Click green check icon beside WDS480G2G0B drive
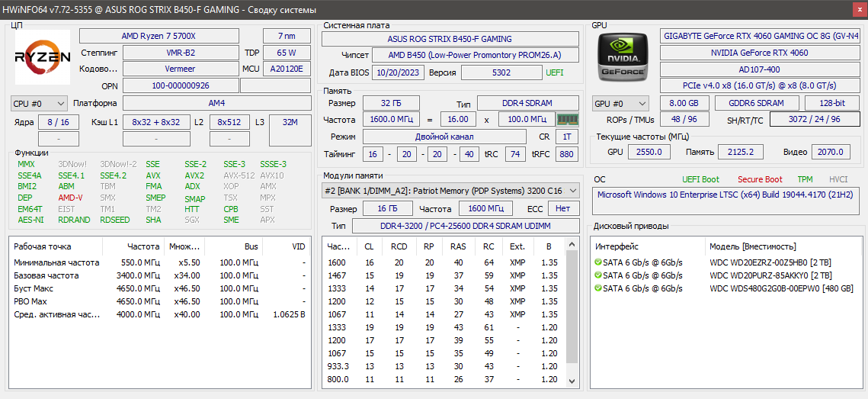The image size is (868, 399). pos(598,288)
